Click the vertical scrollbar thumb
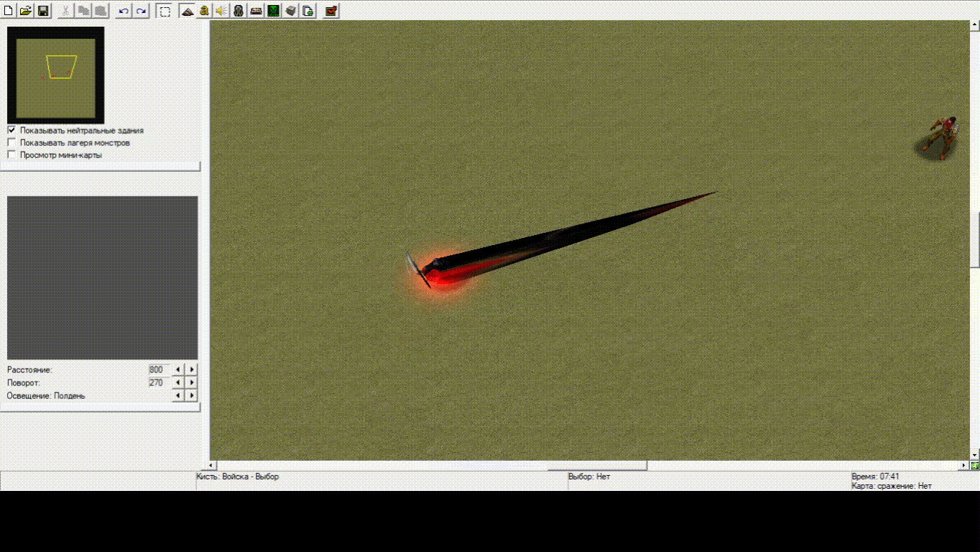The height and width of the screenshot is (552, 980). tap(975, 239)
